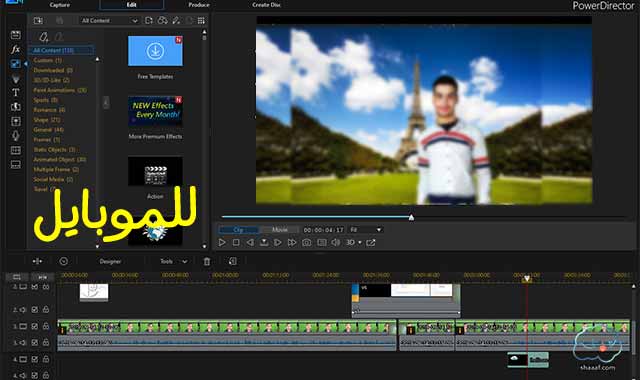The image size is (640, 380).
Task: Switch to the Produce tab
Action: coord(199,5)
